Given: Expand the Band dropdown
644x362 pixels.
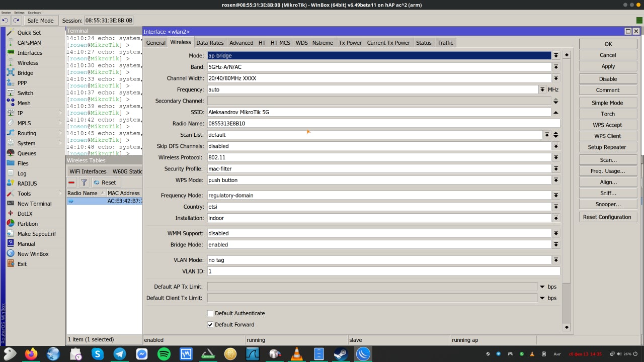Looking at the screenshot, I should click(556, 67).
